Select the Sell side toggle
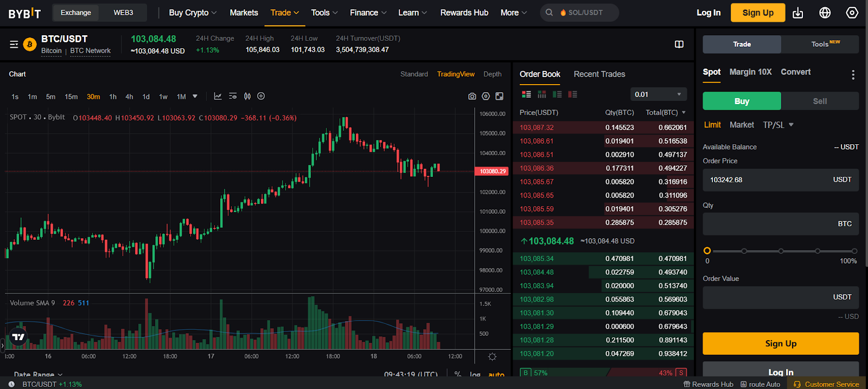 [x=820, y=101]
